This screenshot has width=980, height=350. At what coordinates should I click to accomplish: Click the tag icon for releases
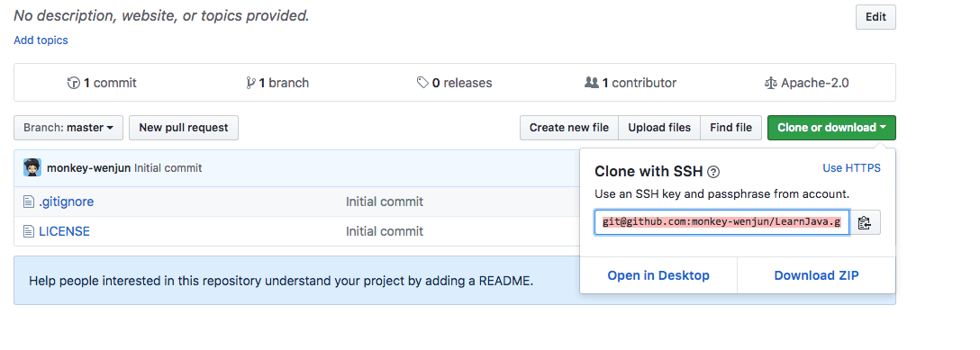422,83
